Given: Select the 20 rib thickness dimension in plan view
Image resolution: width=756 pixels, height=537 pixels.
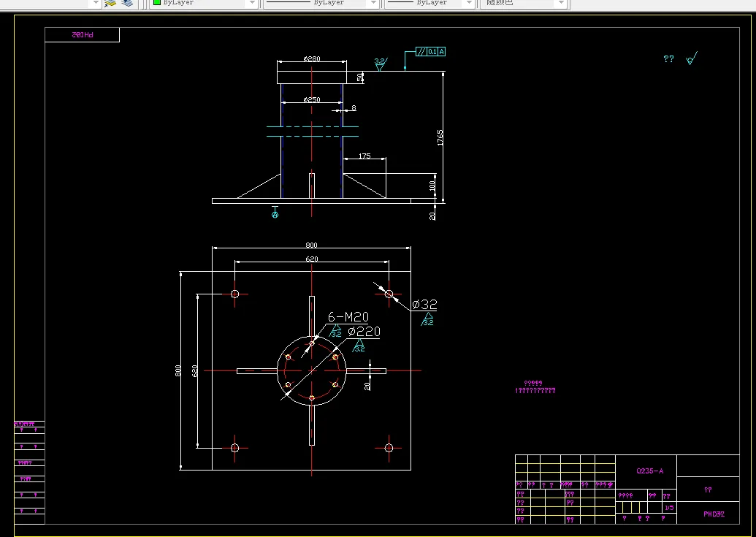Looking at the screenshot, I should point(367,386).
